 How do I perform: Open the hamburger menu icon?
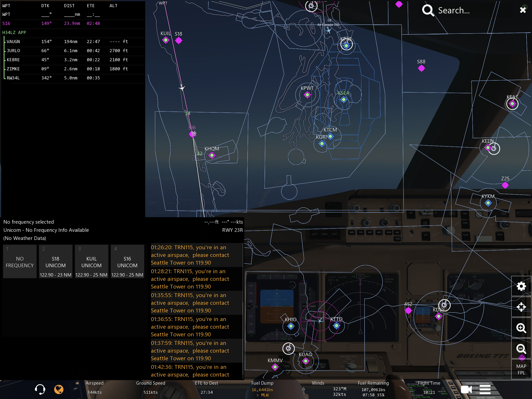point(485,389)
